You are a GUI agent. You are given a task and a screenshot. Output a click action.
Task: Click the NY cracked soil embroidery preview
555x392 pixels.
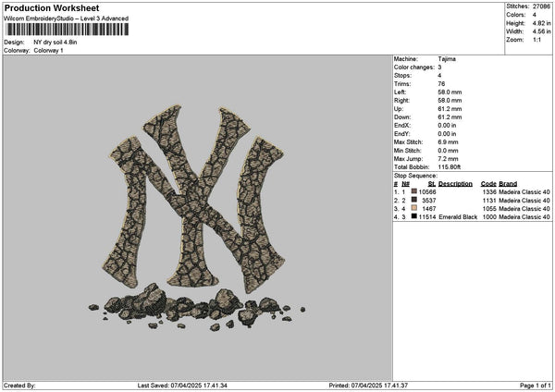[x=197, y=217]
